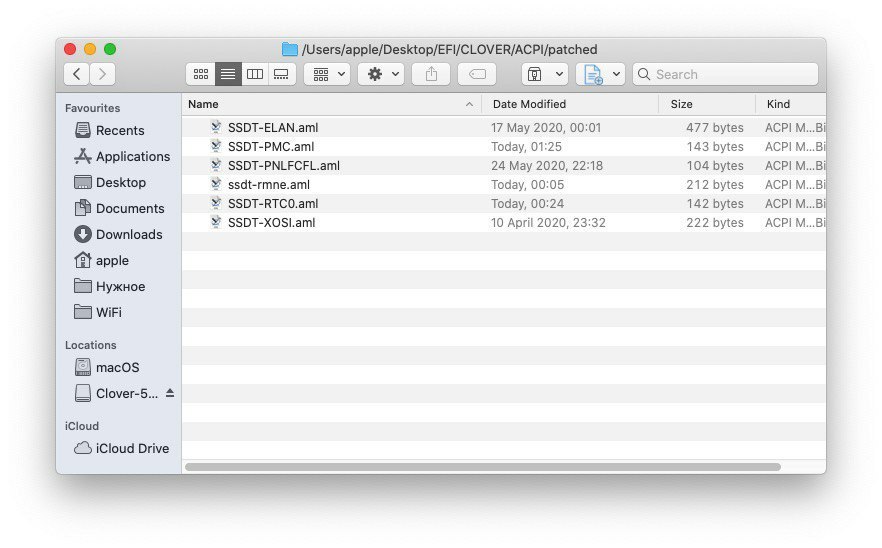Click the date Today, 00:24
Image resolution: width=882 pixels, height=548 pixels.
tap(527, 204)
